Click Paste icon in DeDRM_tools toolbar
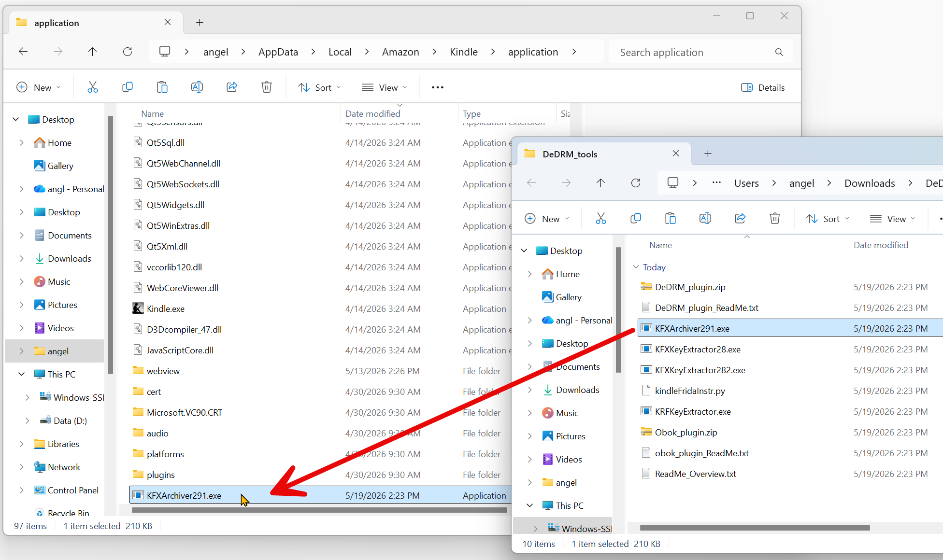The height and width of the screenshot is (560, 943). pos(670,219)
